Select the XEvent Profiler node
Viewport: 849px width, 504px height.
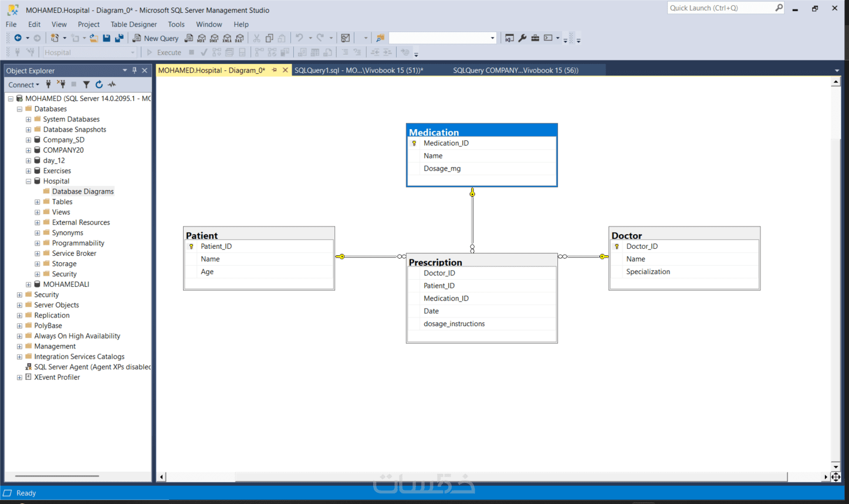point(57,377)
